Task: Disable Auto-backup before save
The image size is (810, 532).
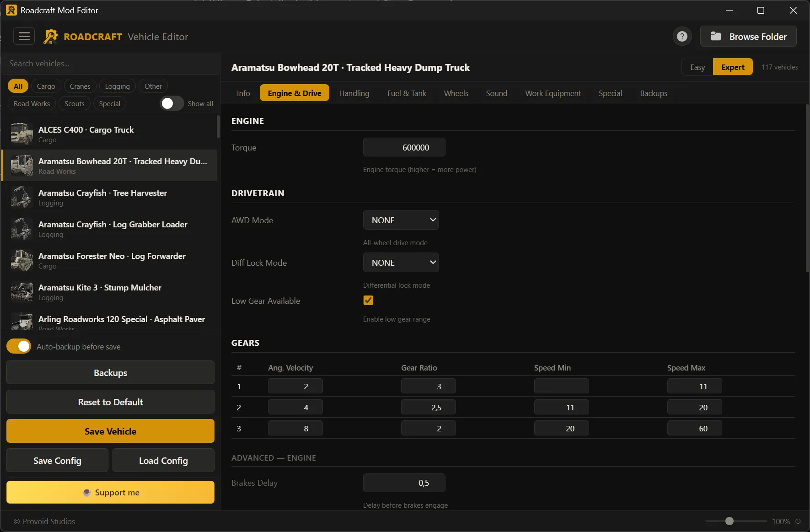Action: tap(19, 346)
